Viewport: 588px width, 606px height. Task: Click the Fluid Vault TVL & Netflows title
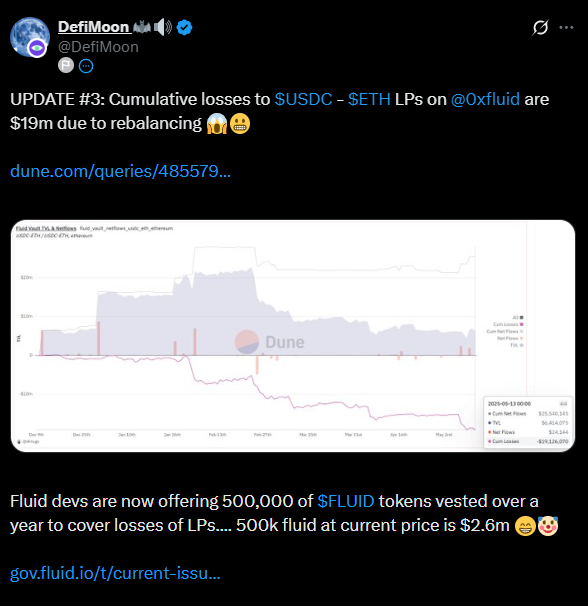point(46,228)
